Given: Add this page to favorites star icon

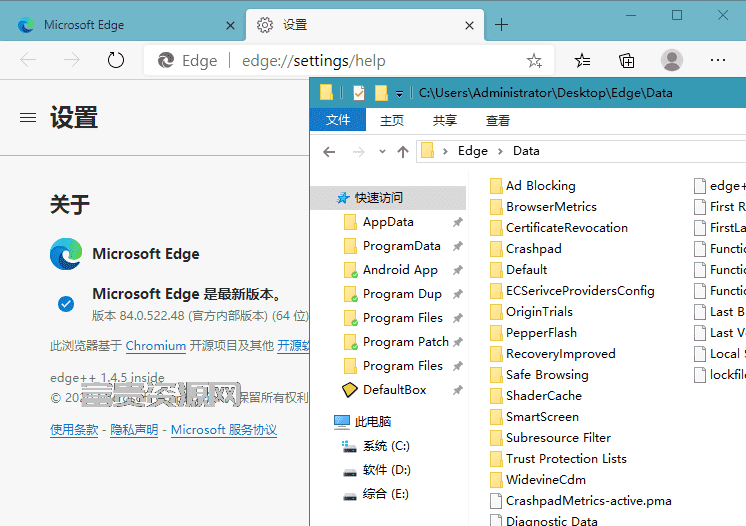Looking at the screenshot, I should pos(534,61).
